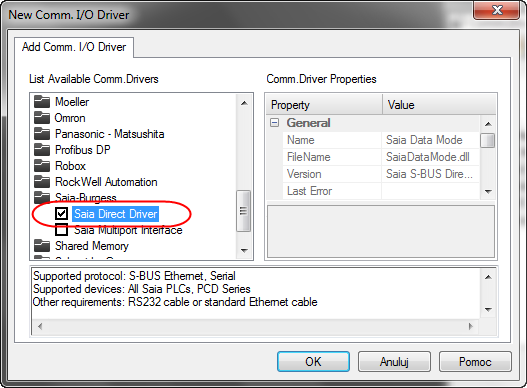Select the Omron tree item label
527x388 pixels.
click(70, 118)
